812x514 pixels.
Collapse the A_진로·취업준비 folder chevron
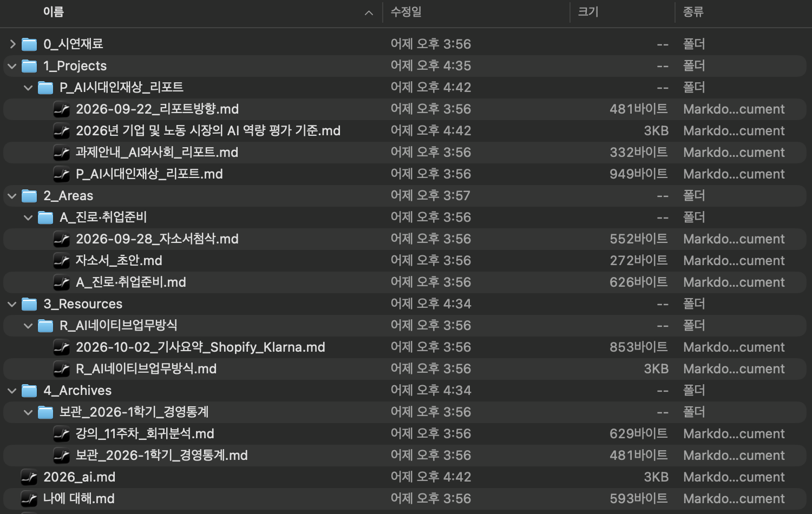29,218
